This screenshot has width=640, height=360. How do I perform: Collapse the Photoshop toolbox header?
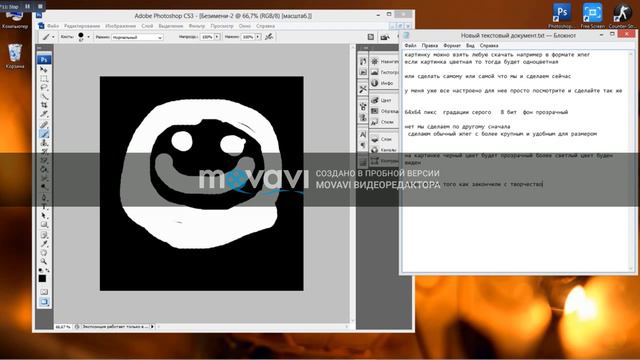click(x=44, y=48)
